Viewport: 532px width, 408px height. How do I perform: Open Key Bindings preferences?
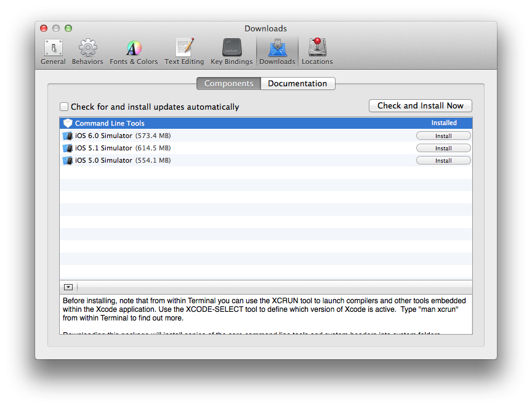click(x=232, y=52)
